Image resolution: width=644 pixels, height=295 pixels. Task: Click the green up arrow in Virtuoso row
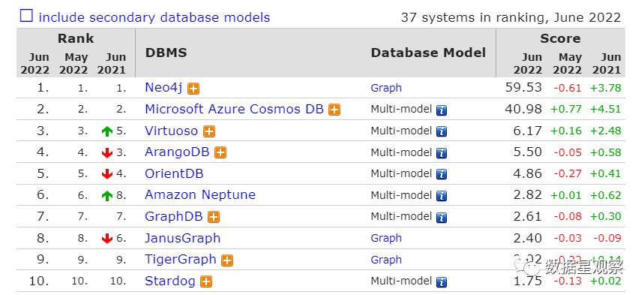(x=106, y=131)
